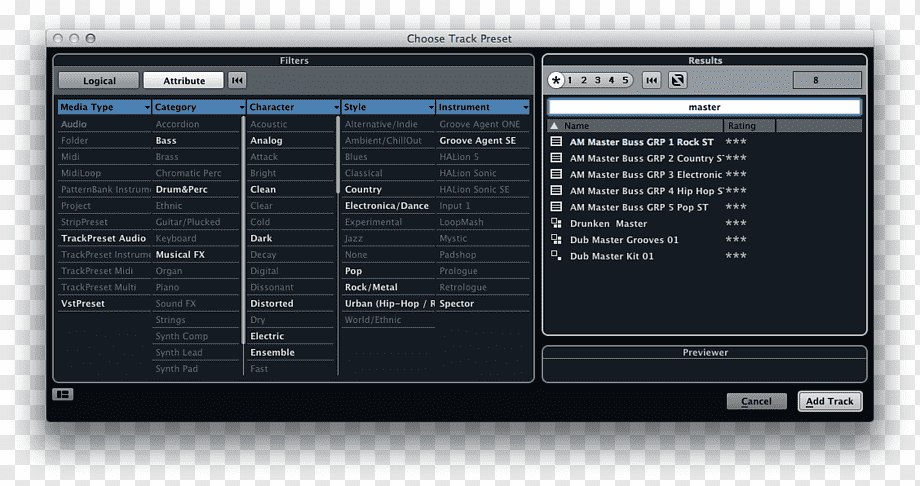The height and width of the screenshot is (486, 920).
Task: Set rating filter to 4
Action: pos(611,80)
